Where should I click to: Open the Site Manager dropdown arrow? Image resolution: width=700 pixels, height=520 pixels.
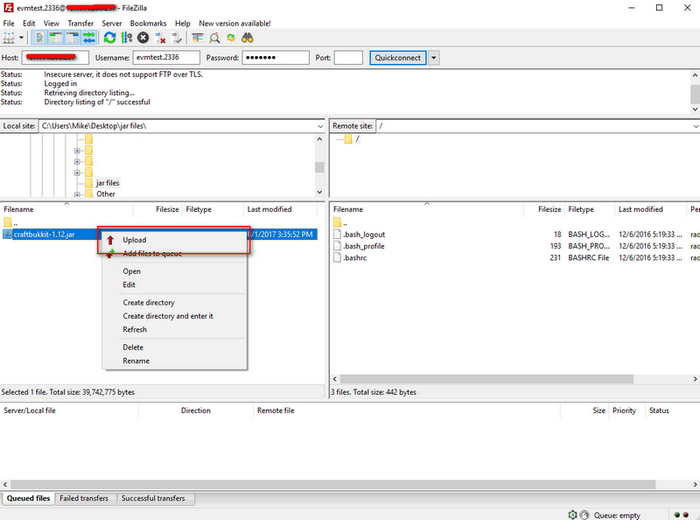[21, 38]
